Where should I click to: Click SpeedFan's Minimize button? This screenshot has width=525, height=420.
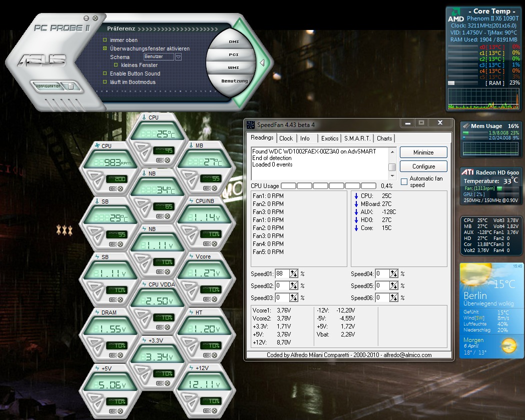423,152
